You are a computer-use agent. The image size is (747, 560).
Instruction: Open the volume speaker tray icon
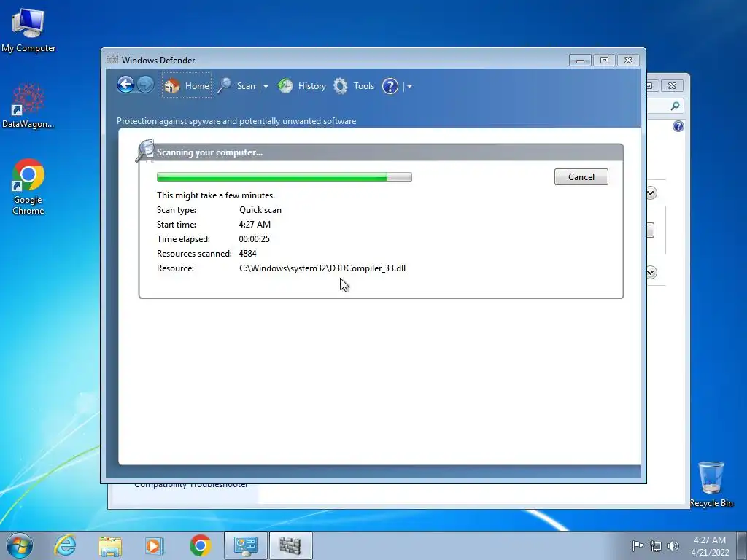pos(673,545)
